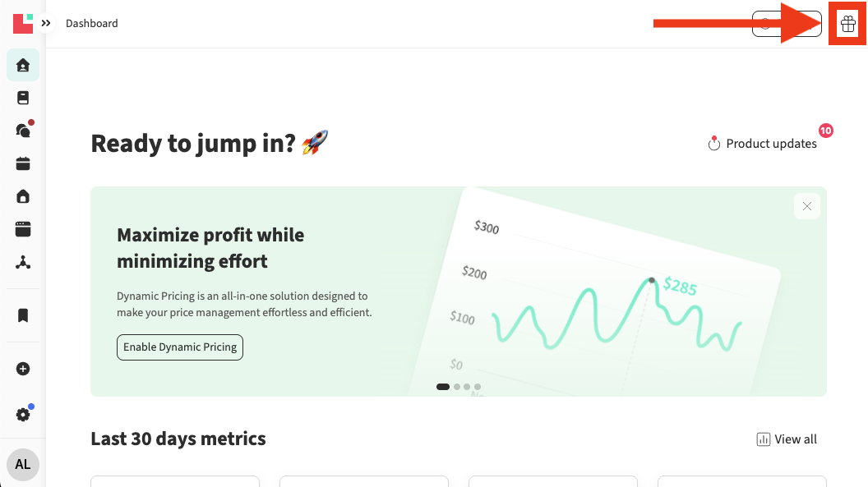
Task: Click the bookmark icon in the sidebar
Action: pos(23,315)
